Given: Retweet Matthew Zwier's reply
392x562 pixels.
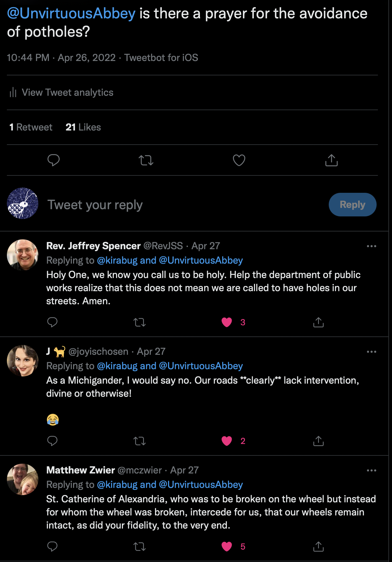Looking at the screenshot, I should [x=140, y=547].
